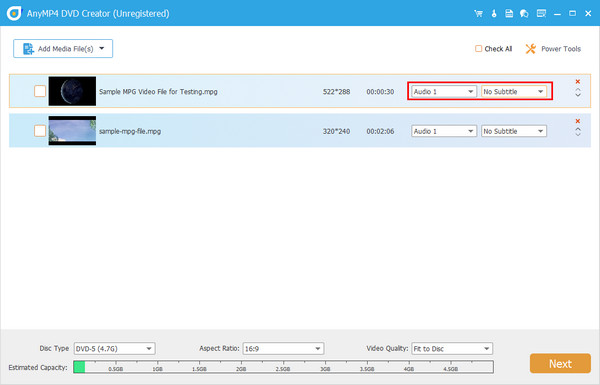Open the feedback menu icon in title bar
600x385 pixels.
541,13
